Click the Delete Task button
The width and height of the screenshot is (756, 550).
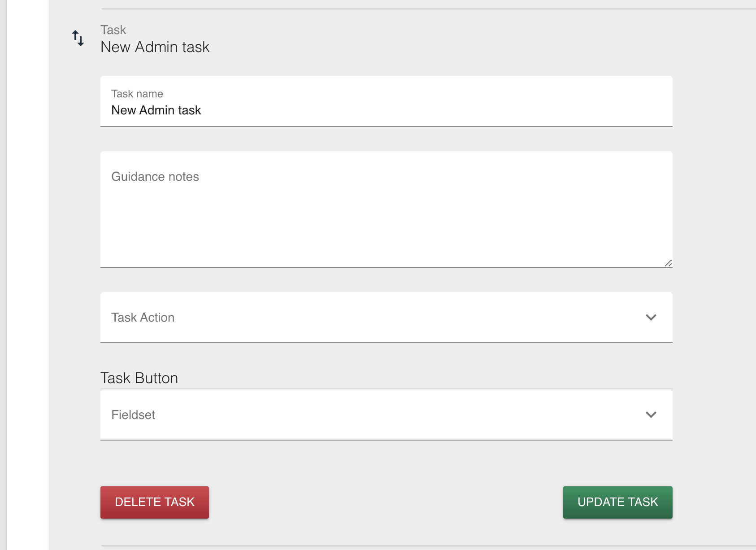pyautogui.click(x=155, y=502)
